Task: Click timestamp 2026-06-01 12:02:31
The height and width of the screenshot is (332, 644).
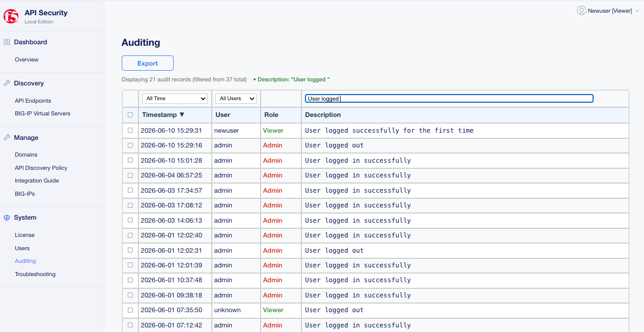Action: tap(172, 250)
